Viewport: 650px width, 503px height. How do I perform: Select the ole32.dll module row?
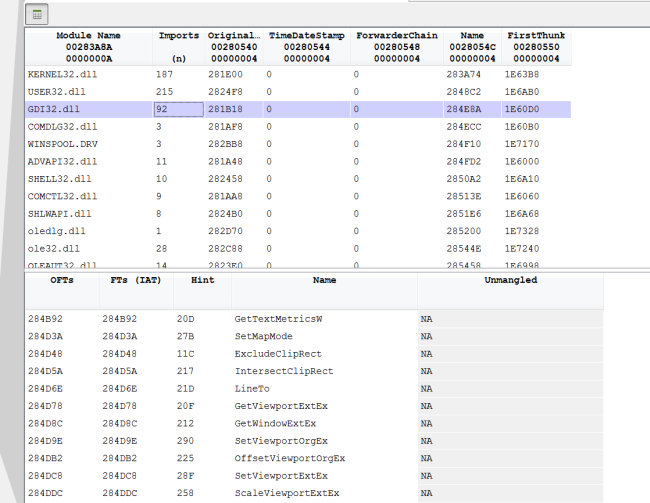298,248
